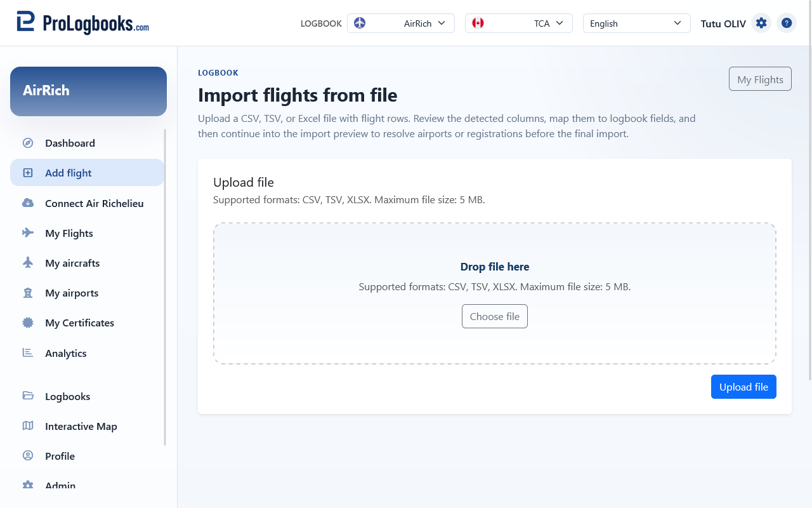Open the English language dropdown
This screenshot has width=812, height=508.
637,23
